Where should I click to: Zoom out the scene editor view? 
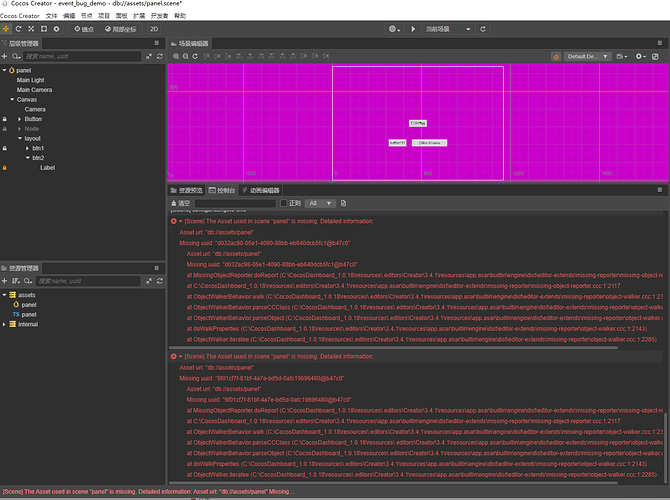pos(185,56)
